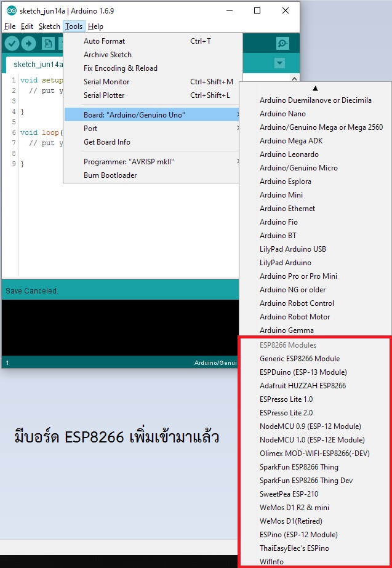
Task: Open the File menu
Action: 10,26
